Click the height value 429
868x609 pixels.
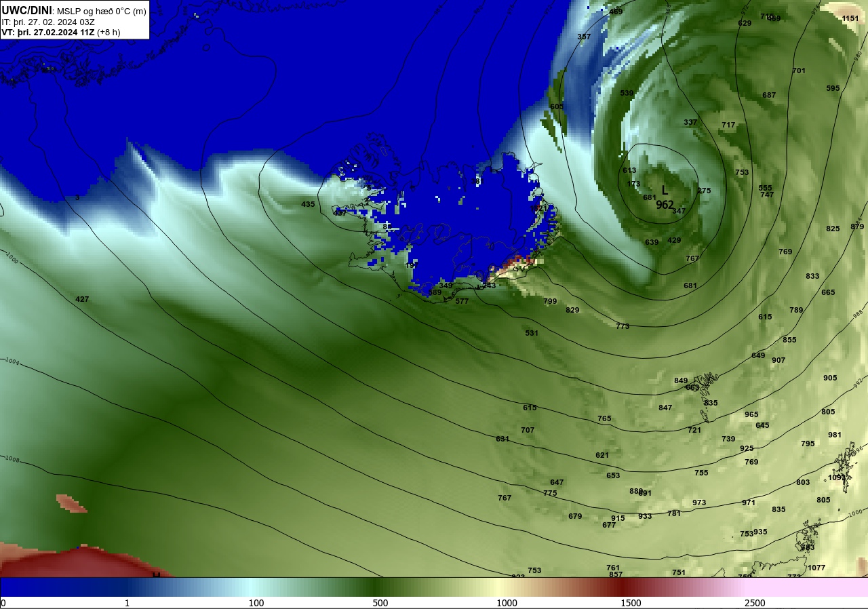tap(674, 240)
